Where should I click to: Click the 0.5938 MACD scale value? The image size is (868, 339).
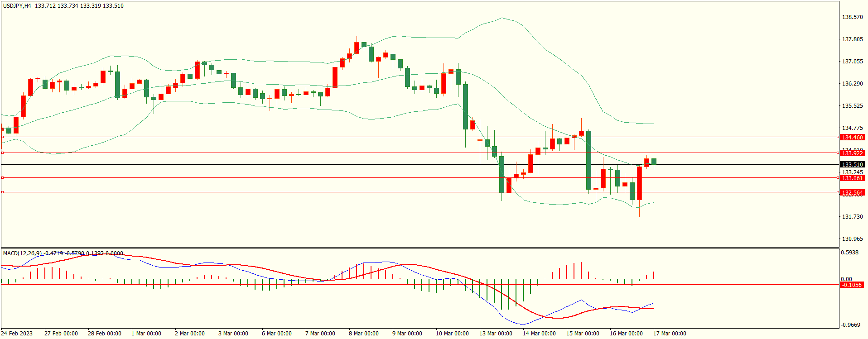[850, 253]
